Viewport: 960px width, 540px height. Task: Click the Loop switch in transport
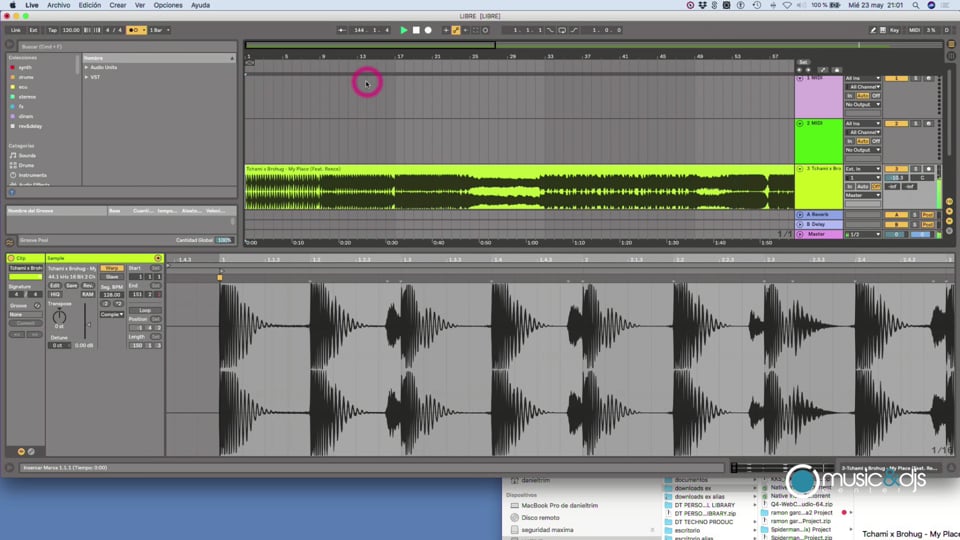[x=562, y=30]
